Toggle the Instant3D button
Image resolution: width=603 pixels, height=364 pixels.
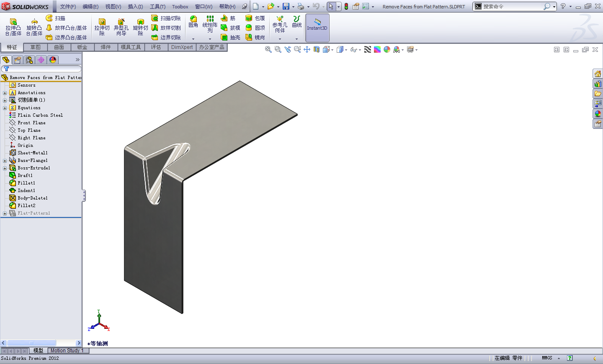(317, 28)
